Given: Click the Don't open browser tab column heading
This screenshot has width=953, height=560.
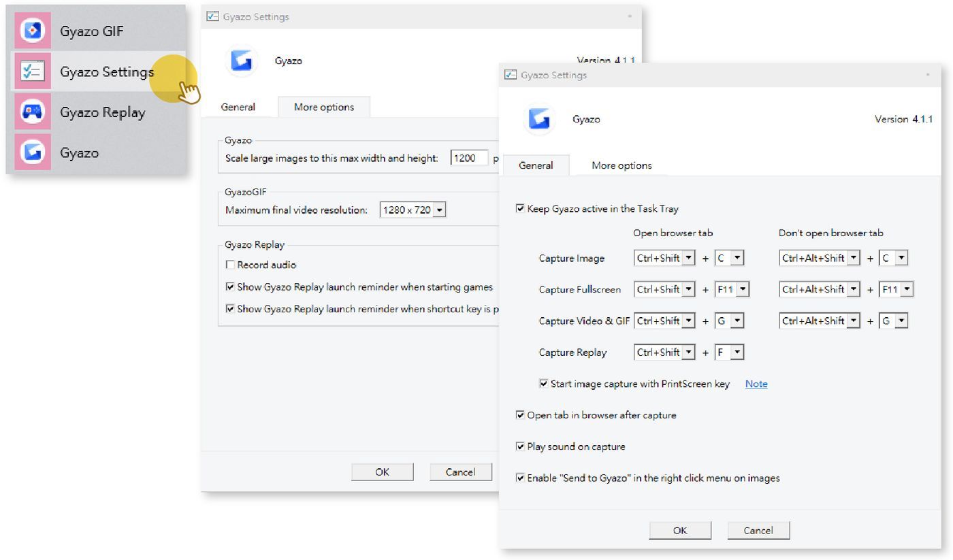Looking at the screenshot, I should point(831,233).
